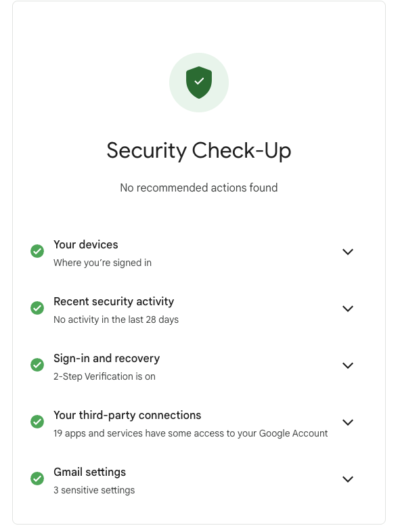
Task: Expand the Your devices section chevron
Action: coord(348,252)
